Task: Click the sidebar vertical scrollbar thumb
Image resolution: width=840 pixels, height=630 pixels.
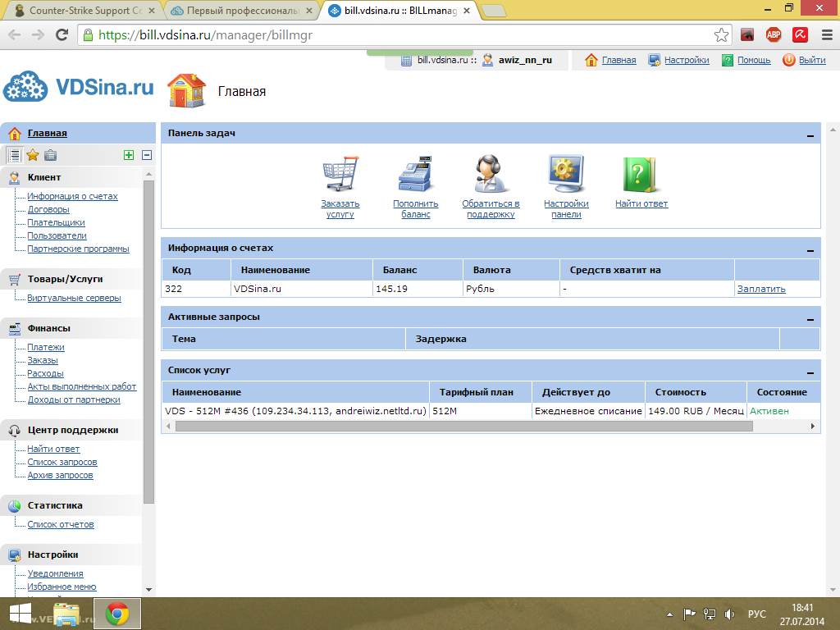Action: [149, 342]
